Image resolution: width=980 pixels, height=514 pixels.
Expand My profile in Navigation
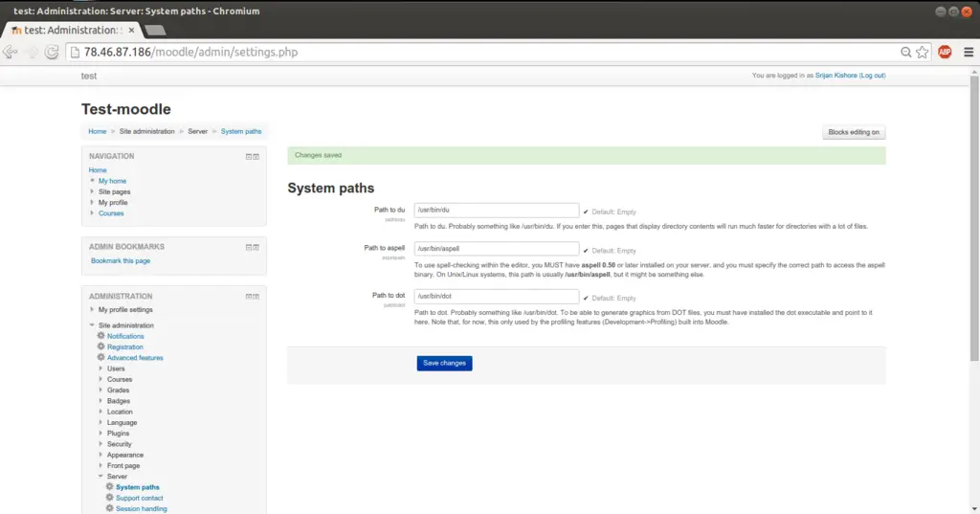[x=92, y=202]
